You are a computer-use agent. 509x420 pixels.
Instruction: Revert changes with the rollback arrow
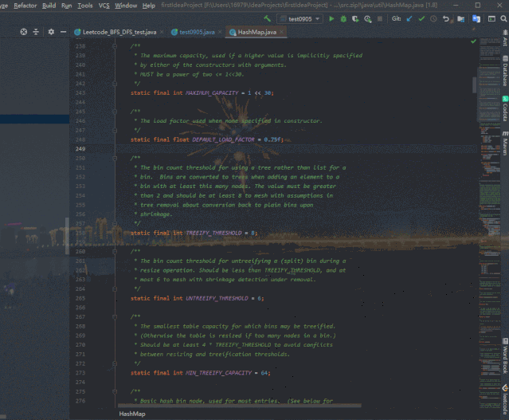(x=446, y=18)
